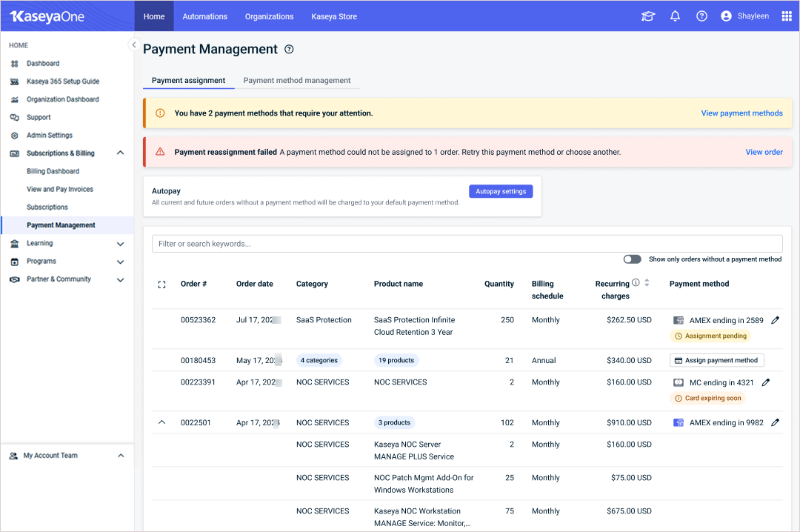
Task: Collapse the My Account Team panel
Action: [121, 456]
